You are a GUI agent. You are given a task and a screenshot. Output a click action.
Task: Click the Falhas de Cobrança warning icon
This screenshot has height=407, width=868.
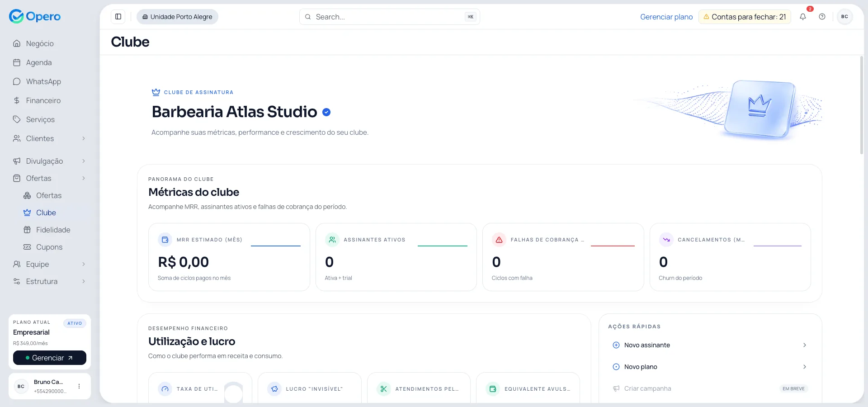499,240
